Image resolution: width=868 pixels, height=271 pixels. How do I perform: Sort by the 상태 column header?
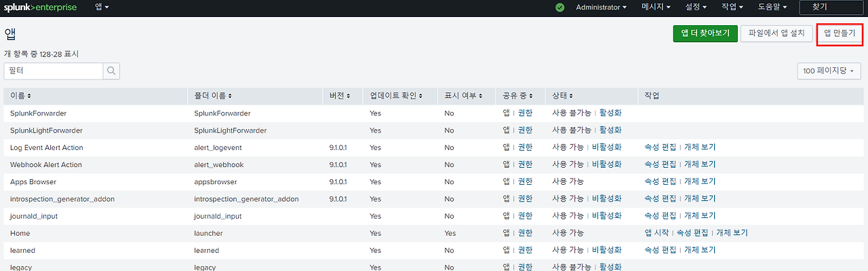pyautogui.click(x=563, y=96)
